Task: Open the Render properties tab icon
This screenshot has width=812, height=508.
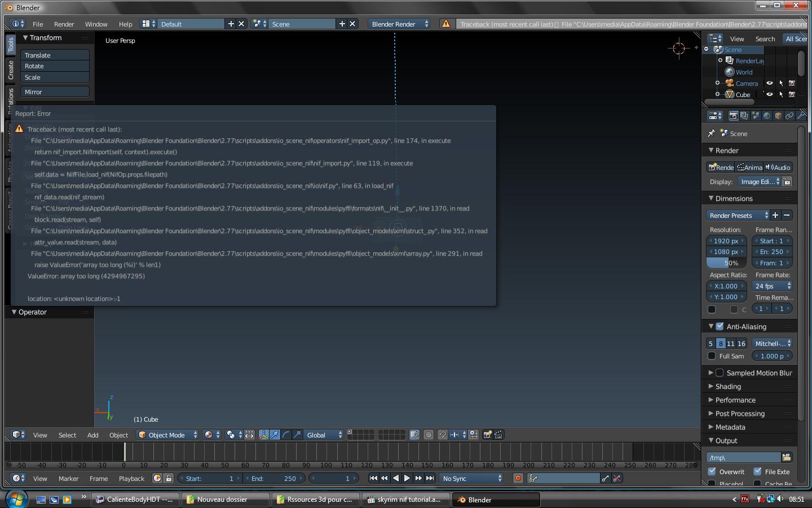Action: point(733,116)
